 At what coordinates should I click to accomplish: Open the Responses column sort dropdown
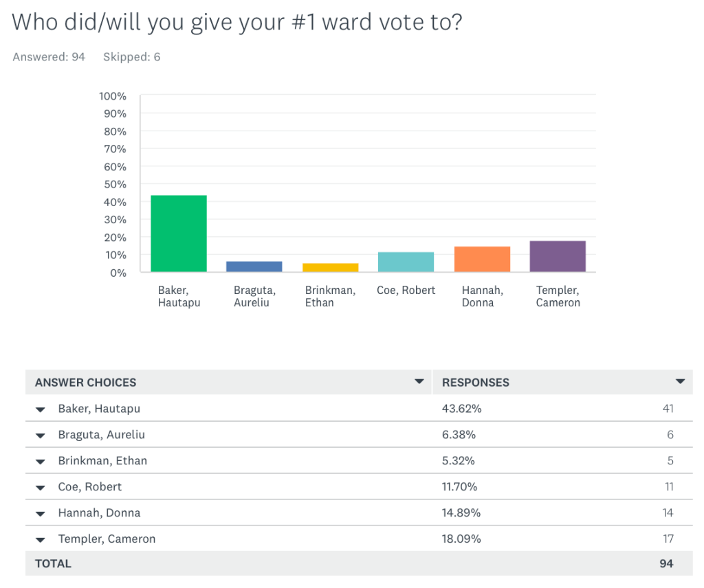pos(680,381)
